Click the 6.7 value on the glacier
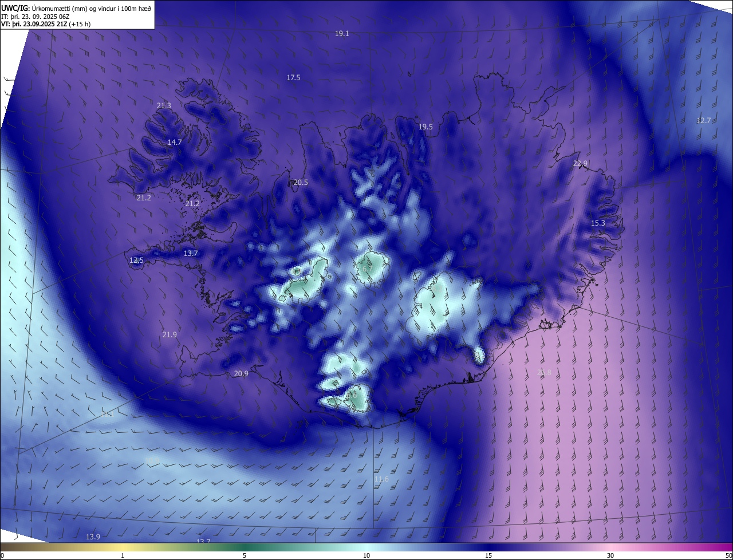Screen dimensions: 733x560 click(x=368, y=269)
